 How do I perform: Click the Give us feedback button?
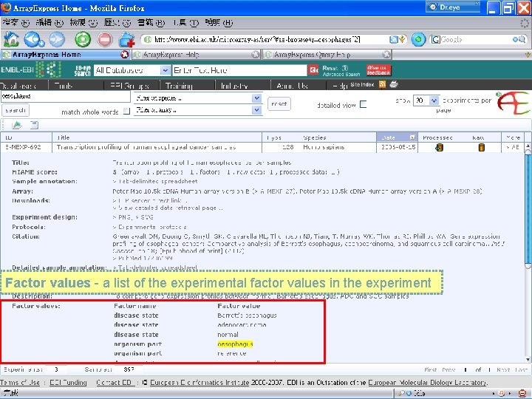pyautogui.click(x=378, y=70)
